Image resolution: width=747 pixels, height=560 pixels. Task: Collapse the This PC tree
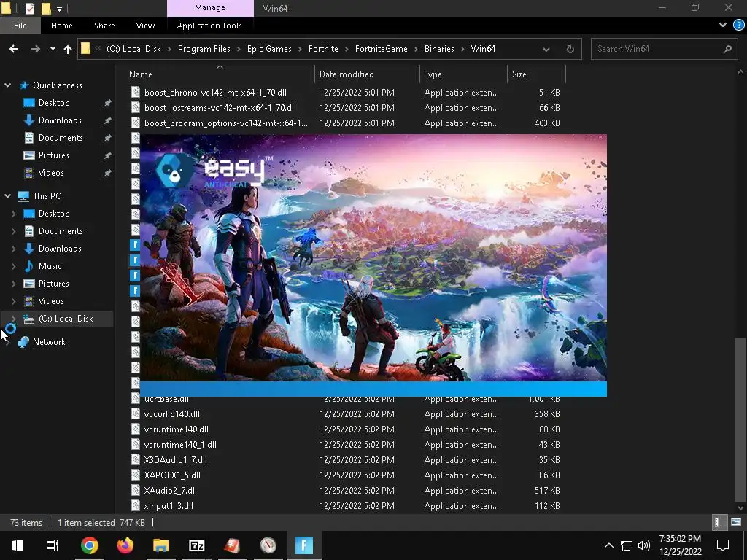(7, 195)
